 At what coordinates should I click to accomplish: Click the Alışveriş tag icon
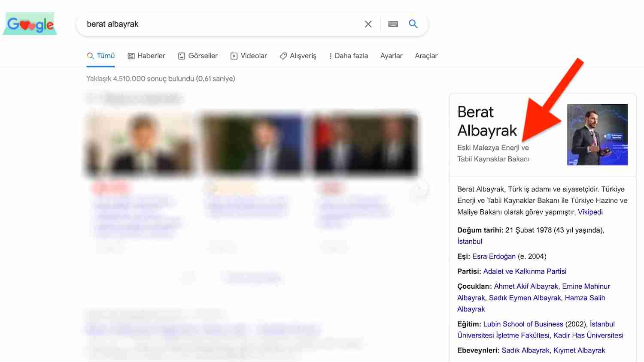coord(283,56)
